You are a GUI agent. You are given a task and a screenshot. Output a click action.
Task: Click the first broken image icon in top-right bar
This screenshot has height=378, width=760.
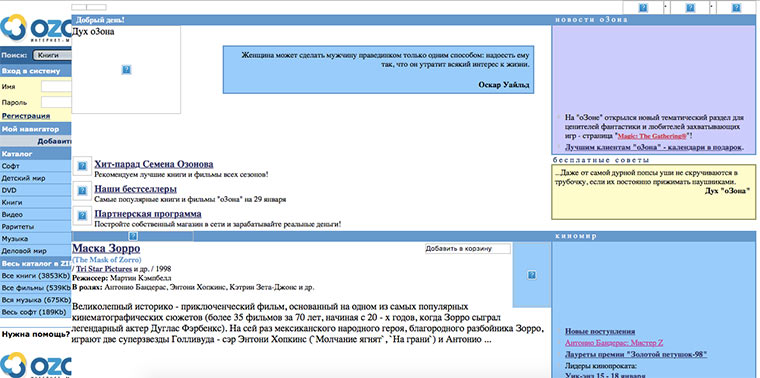pyautogui.click(x=643, y=8)
